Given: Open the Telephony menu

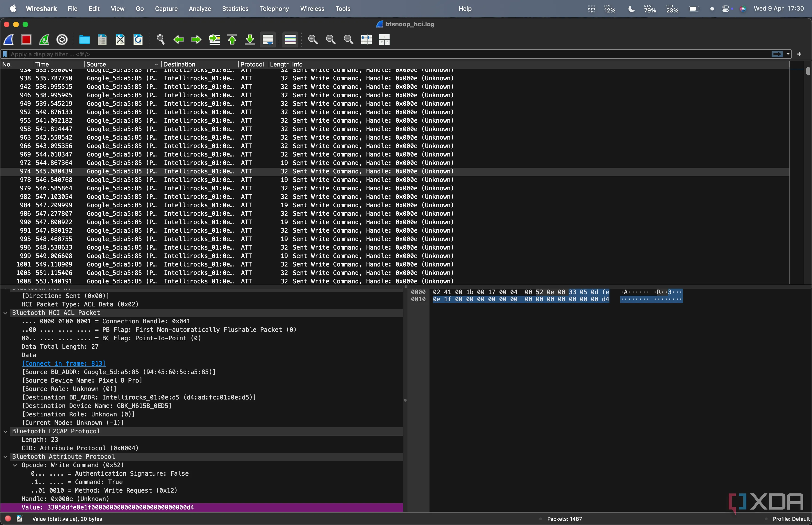Looking at the screenshot, I should click(274, 9).
